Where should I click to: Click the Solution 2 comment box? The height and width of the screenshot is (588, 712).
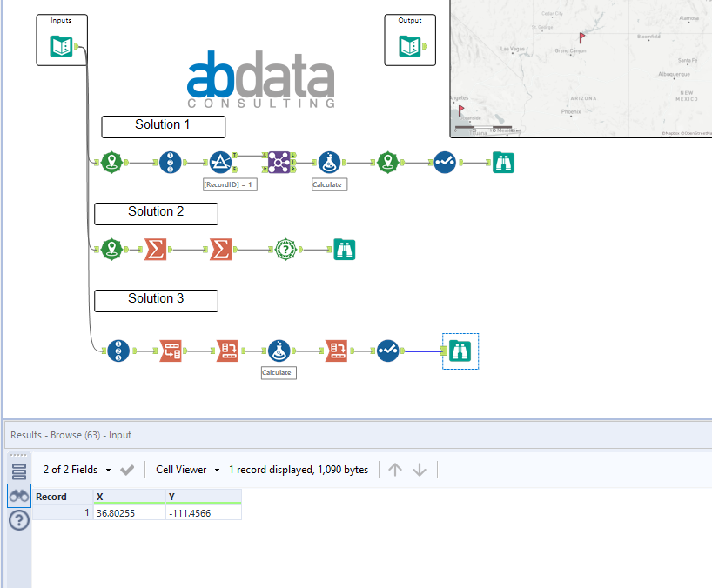pos(156,214)
